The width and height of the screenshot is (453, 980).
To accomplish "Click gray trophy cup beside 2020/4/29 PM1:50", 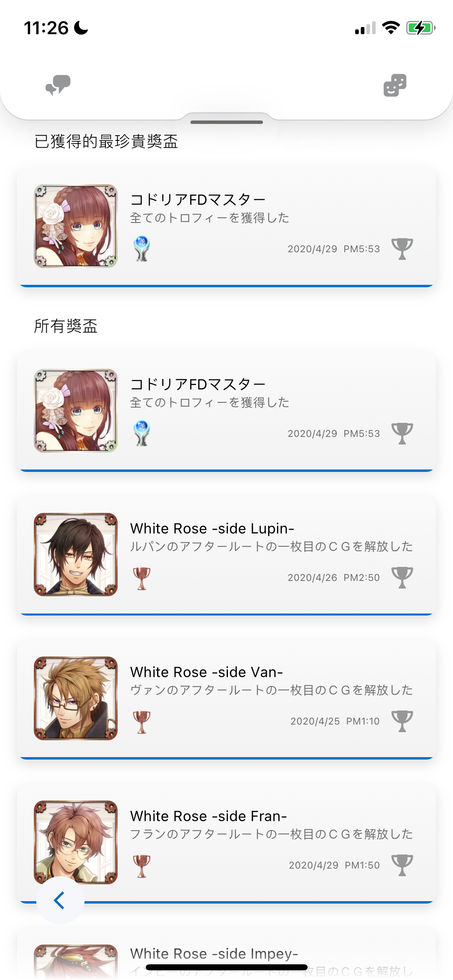I will click(402, 865).
